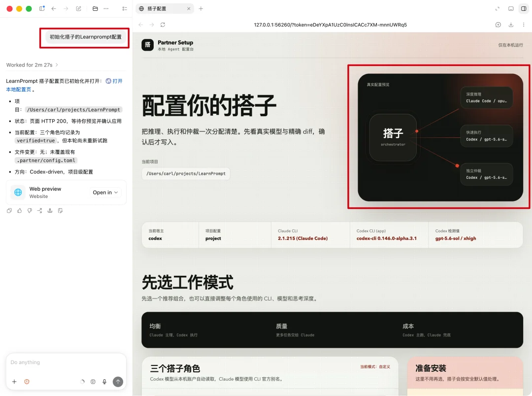Viewport: 532px width, 396px height.
Task: Copy the response with the copy icon
Action: [x=9, y=211]
